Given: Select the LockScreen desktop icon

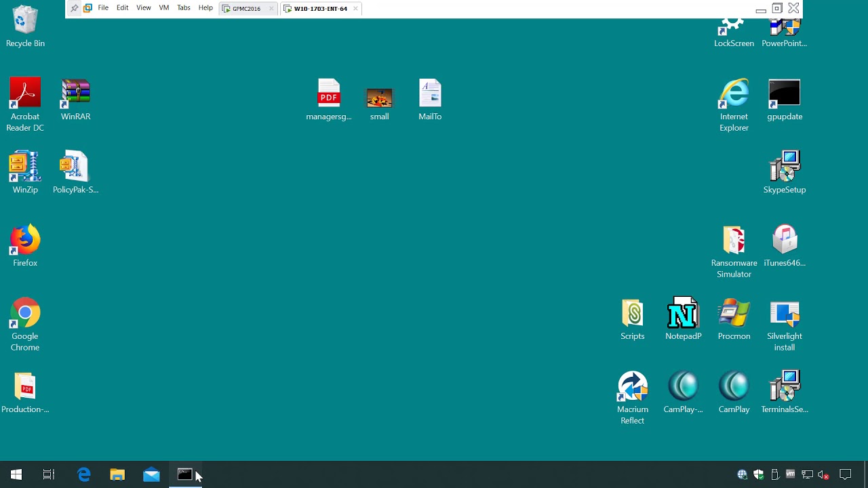Looking at the screenshot, I should 734,33.
